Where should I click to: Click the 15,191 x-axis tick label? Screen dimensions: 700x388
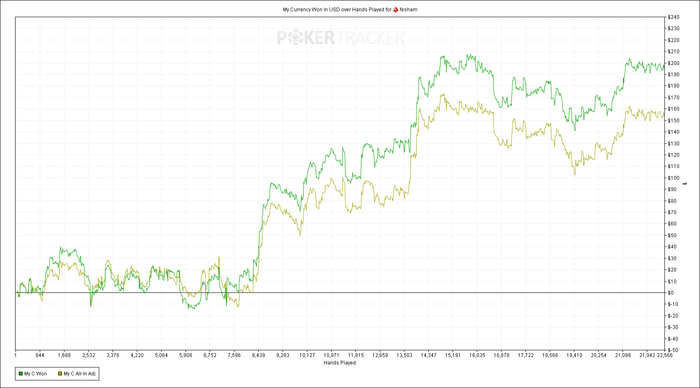(x=453, y=355)
